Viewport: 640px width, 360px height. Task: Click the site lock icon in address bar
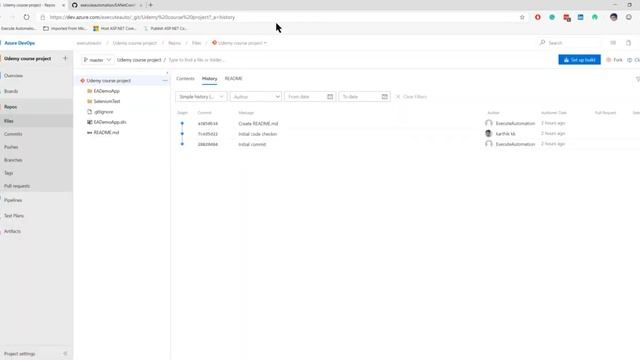click(x=43, y=17)
